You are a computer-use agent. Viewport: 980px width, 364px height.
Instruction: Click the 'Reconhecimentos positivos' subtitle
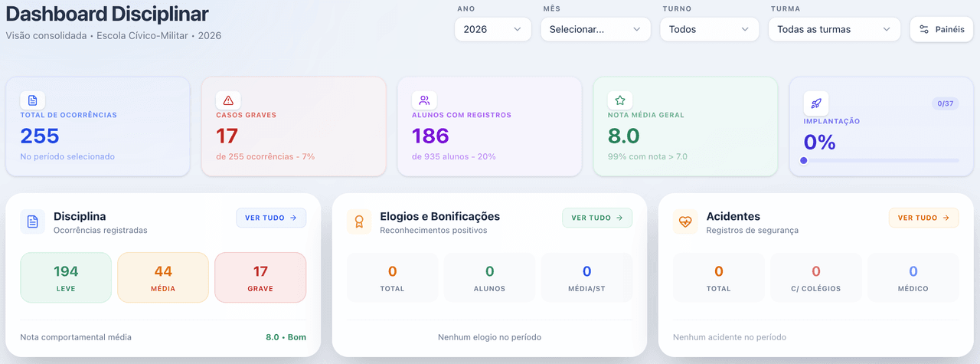pyautogui.click(x=433, y=230)
